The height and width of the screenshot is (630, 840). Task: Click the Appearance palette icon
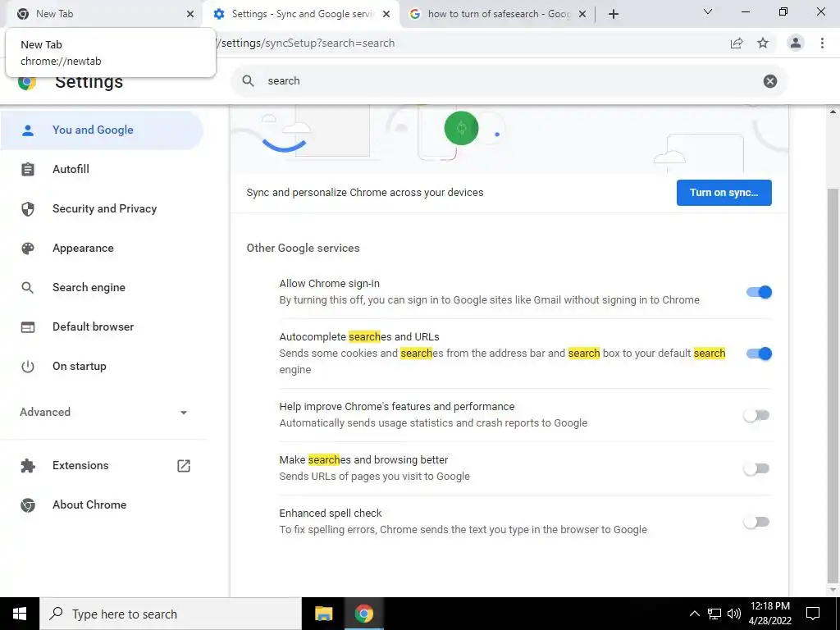point(28,248)
